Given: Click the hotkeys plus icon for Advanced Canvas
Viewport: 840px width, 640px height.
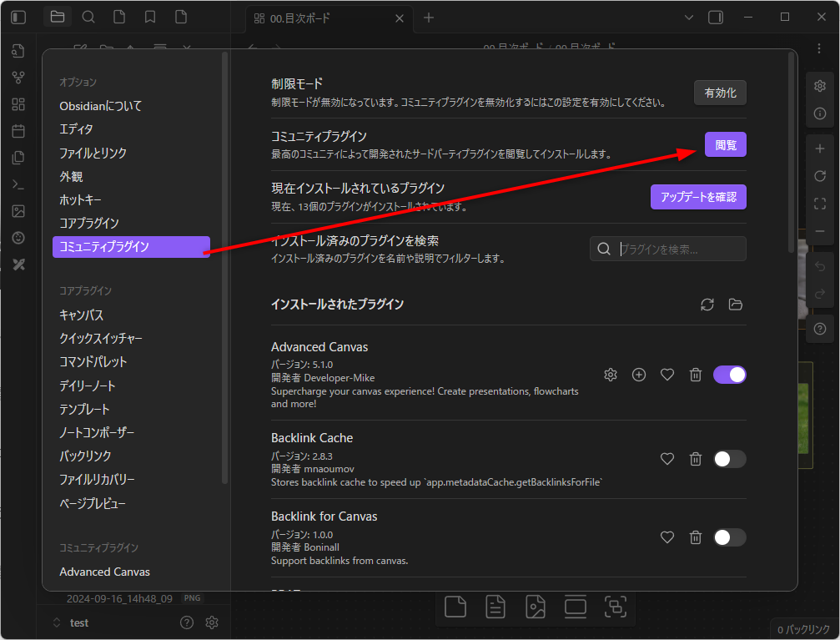Looking at the screenshot, I should [639, 375].
